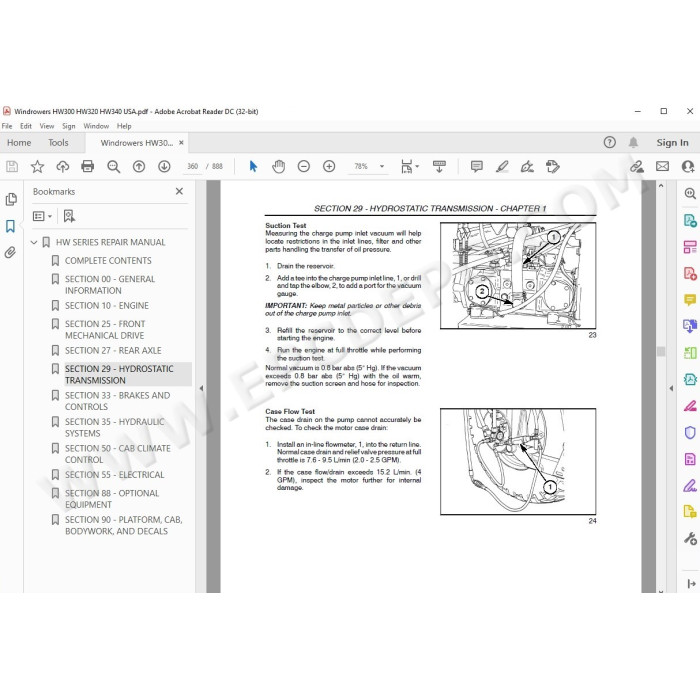700x700 pixels.
Task: Activate the hand pan tool
Action: 279,167
